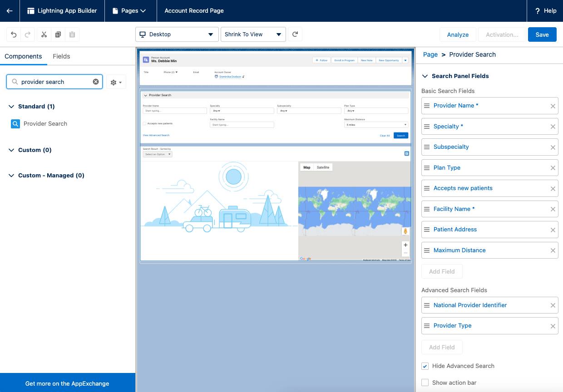Click the Analyze button

pyautogui.click(x=458, y=34)
